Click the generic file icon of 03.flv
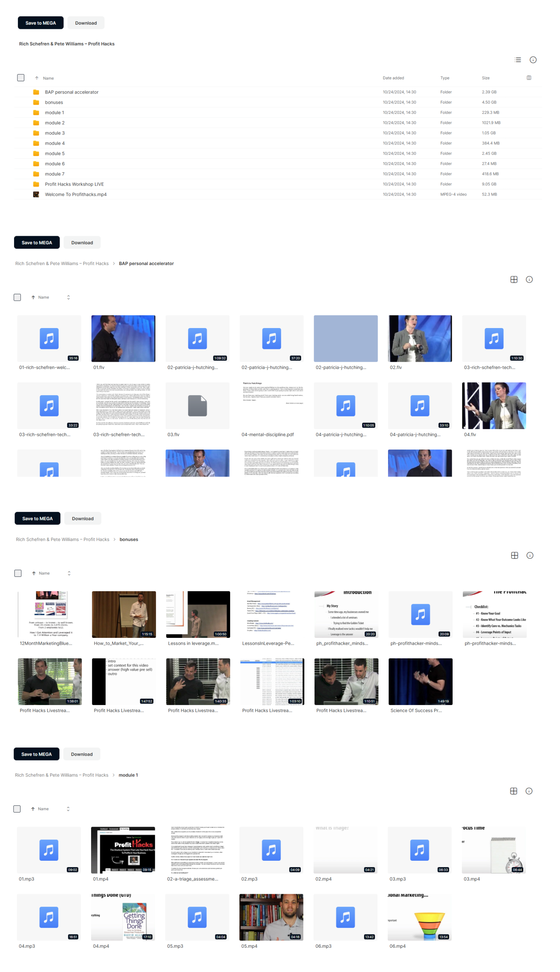This screenshot has height=972, width=560. pyautogui.click(x=197, y=406)
